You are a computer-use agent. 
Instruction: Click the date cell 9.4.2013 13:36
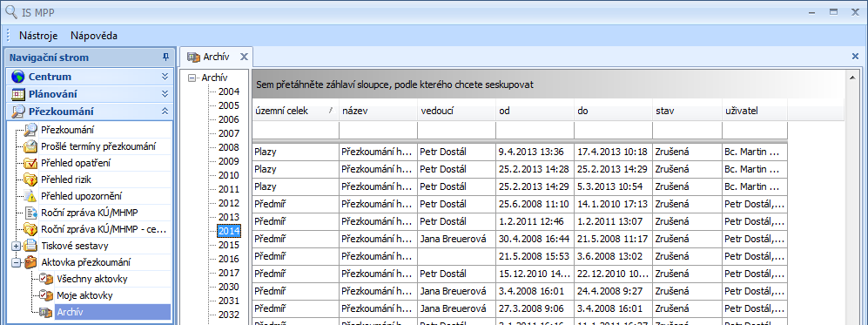535,152
